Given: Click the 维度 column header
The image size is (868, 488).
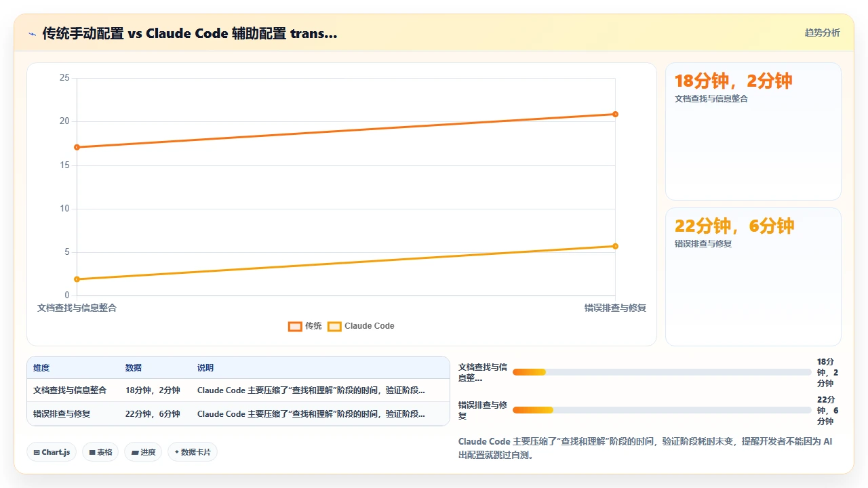Looking at the screenshot, I should (41, 368).
